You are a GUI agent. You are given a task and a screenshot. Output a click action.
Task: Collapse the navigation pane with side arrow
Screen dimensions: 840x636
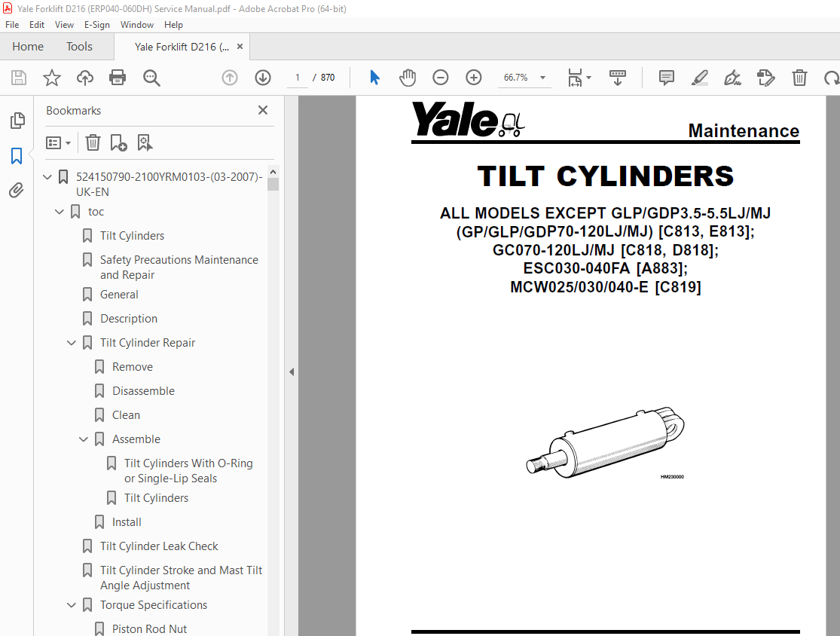[x=292, y=372]
